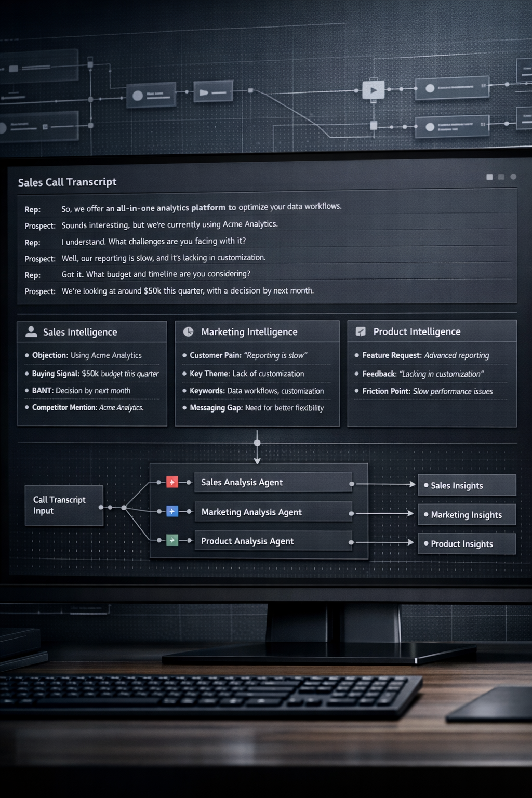This screenshot has width=532, height=798.
Task: Click blue icon beside Marketing Analysis Agent
Action: tap(172, 512)
